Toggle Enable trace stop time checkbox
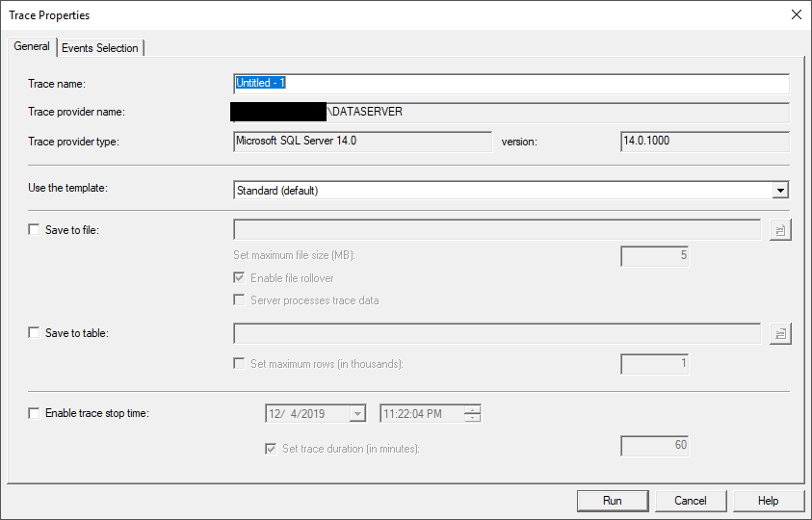 tap(35, 413)
